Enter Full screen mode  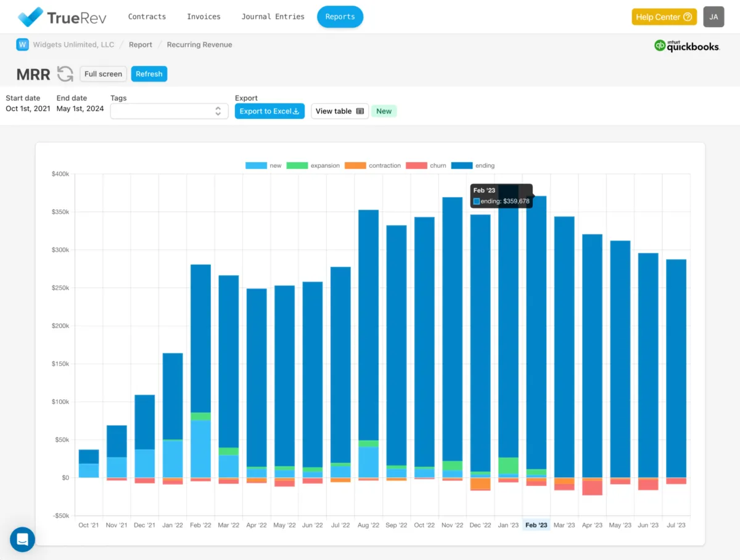click(103, 73)
